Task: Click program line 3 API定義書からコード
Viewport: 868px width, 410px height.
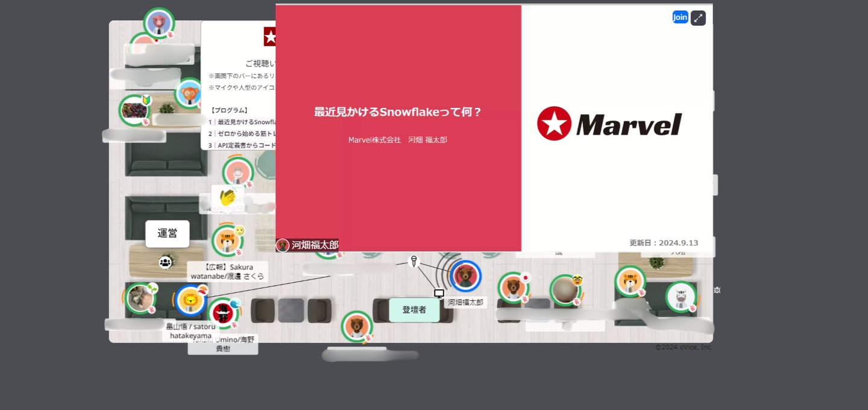Action: coord(242,145)
